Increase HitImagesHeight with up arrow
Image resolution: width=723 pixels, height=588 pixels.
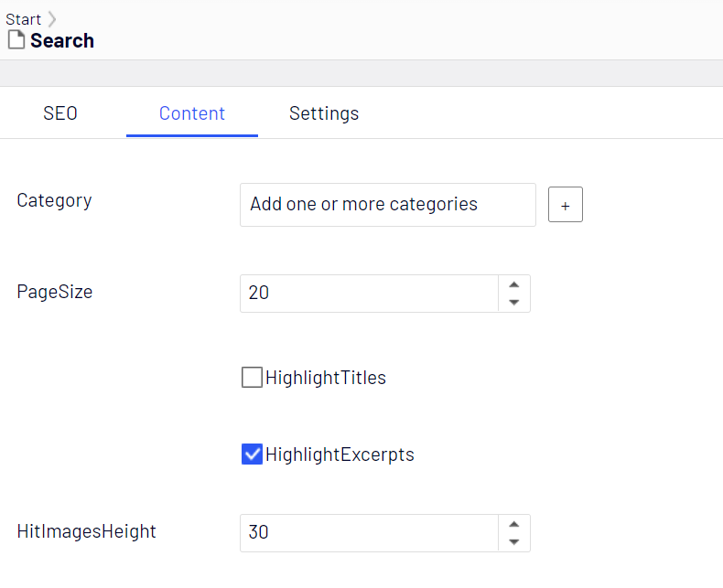pos(514,524)
